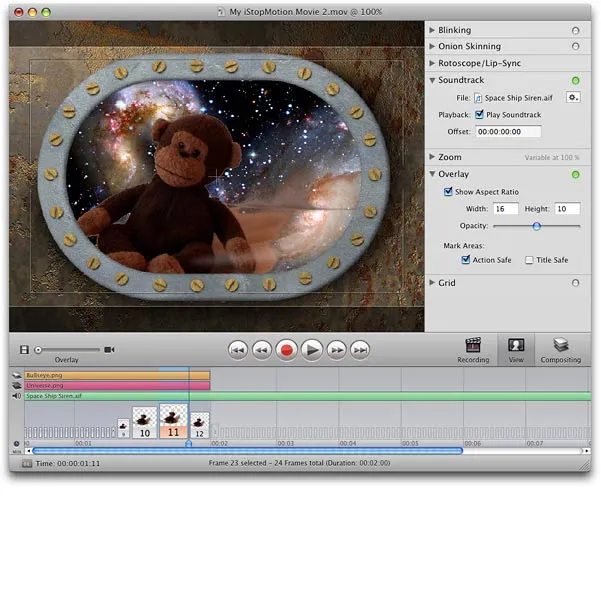Collapse the Overlay section
Image resolution: width=601 pixels, height=601 pixels.
click(432, 174)
